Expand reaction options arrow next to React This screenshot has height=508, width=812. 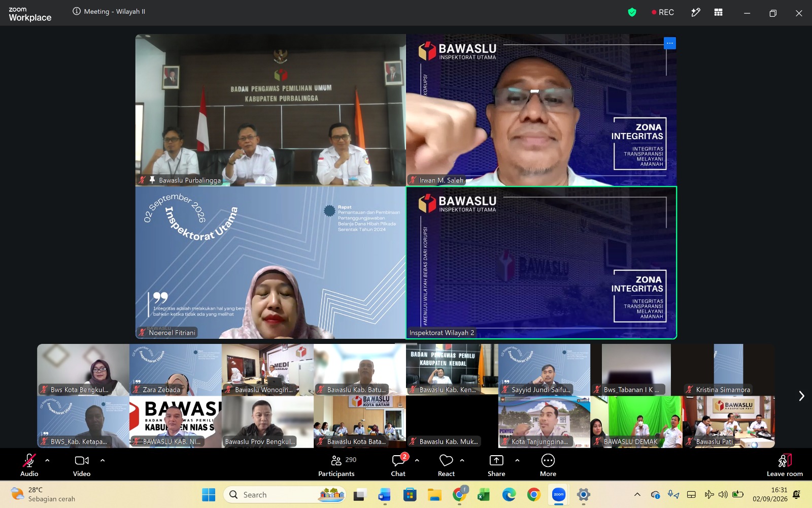[462, 460]
